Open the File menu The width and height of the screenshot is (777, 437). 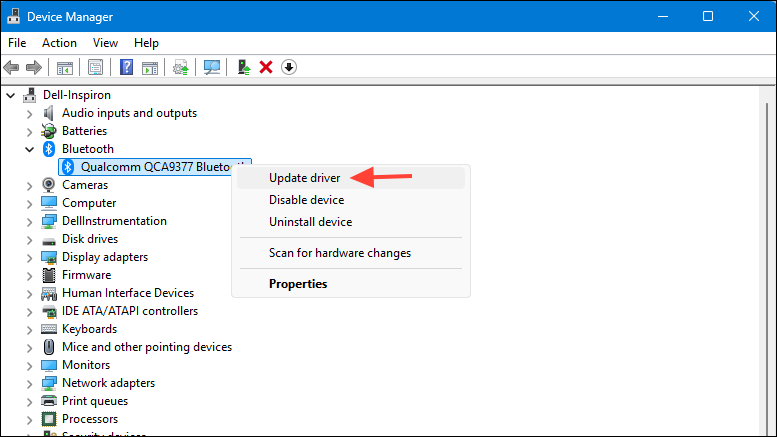(17, 43)
